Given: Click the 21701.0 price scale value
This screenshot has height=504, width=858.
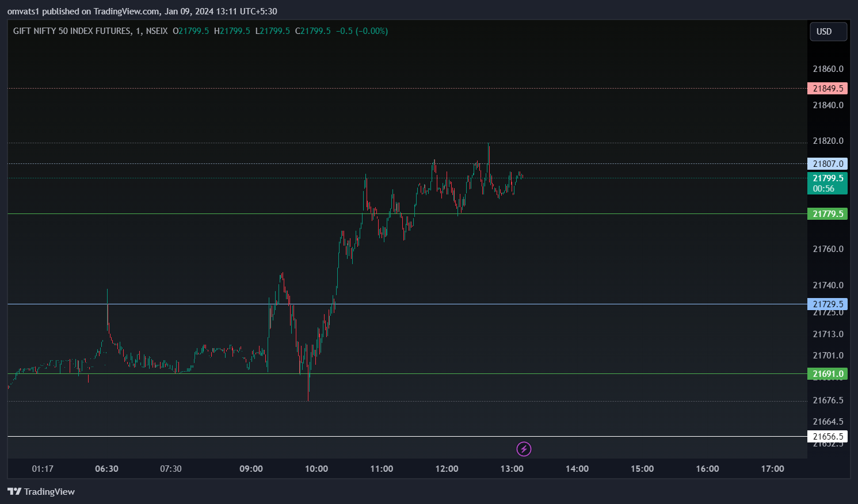Looking at the screenshot, I should (828, 356).
